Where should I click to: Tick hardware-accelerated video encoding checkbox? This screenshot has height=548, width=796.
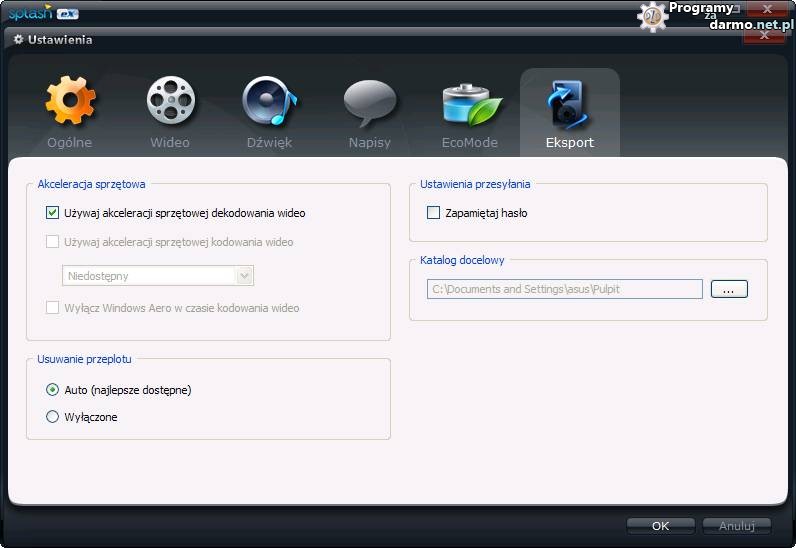pos(53,242)
